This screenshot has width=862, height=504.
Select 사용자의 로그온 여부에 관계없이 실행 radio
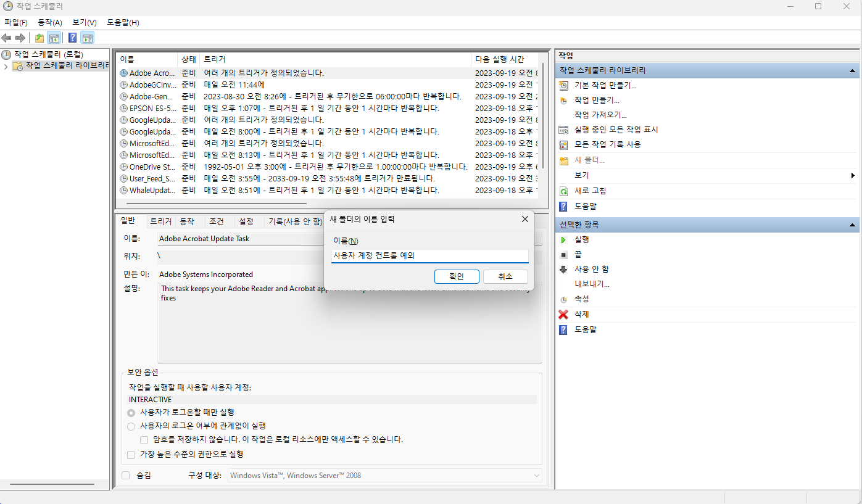131,426
